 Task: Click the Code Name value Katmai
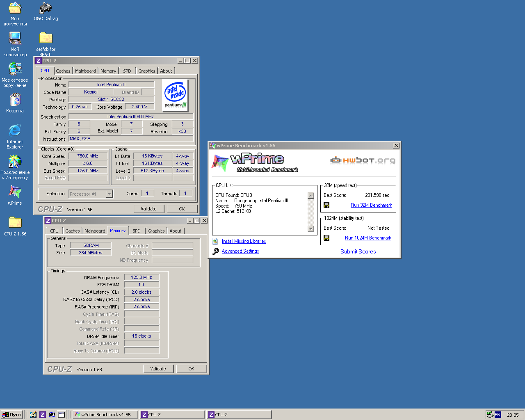coord(91,92)
